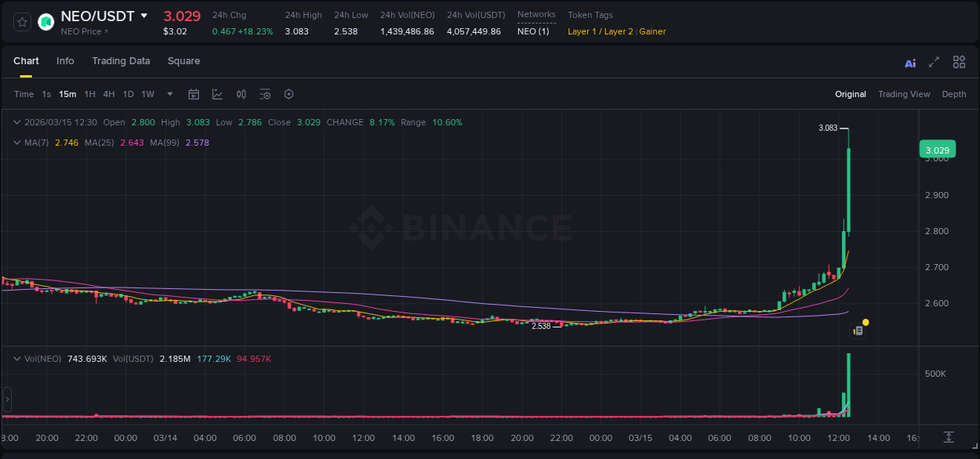The height and width of the screenshot is (459, 980).
Task: Open chart settings via the hexagon icon
Action: click(289, 94)
